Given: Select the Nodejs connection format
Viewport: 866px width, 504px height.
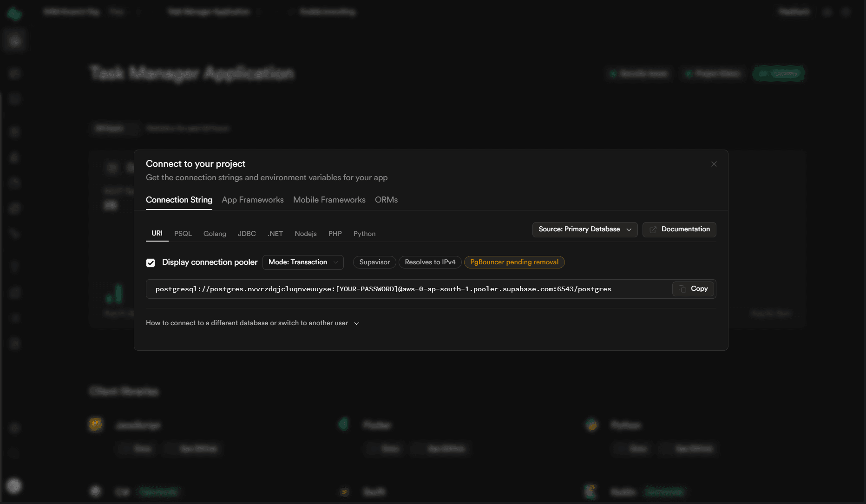Looking at the screenshot, I should tap(306, 234).
